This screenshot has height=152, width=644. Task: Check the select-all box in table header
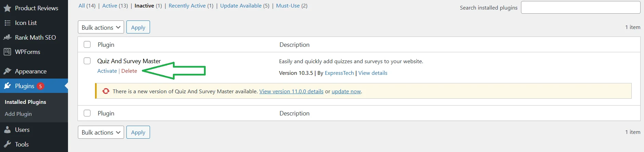pyautogui.click(x=87, y=44)
